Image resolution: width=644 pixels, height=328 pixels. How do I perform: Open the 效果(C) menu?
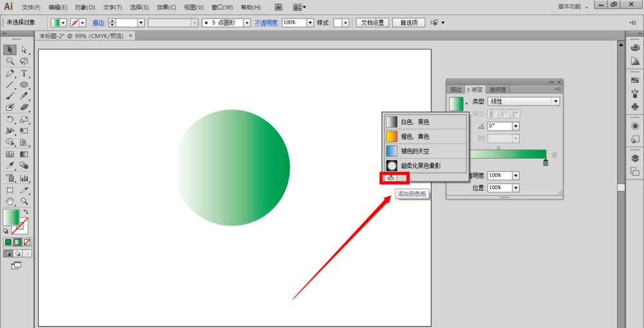[166, 7]
